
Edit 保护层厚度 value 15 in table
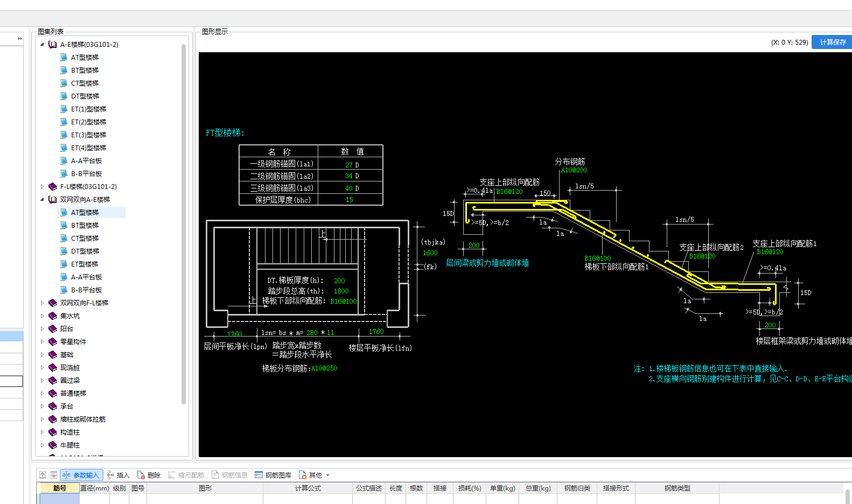click(x=350, y=200)
